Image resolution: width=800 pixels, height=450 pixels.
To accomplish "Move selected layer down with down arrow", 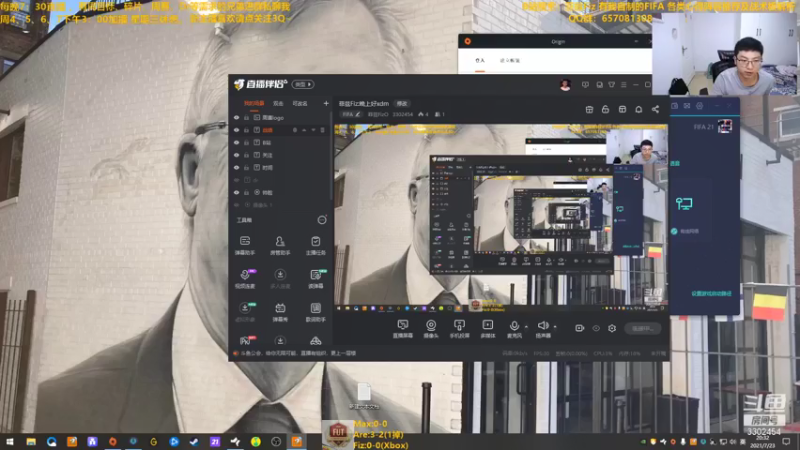I will pos(313,130).
